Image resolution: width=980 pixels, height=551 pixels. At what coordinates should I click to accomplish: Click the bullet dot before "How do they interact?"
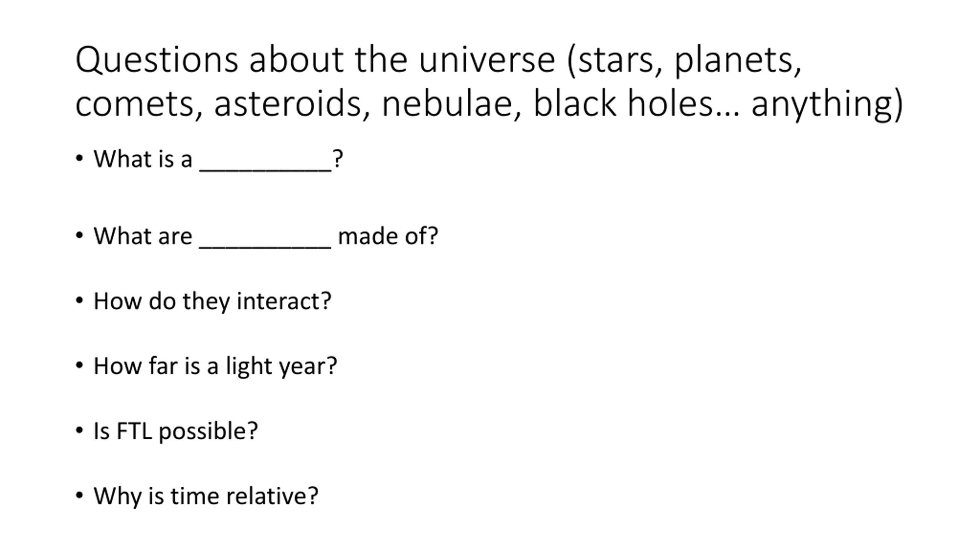tap(79, 301)
